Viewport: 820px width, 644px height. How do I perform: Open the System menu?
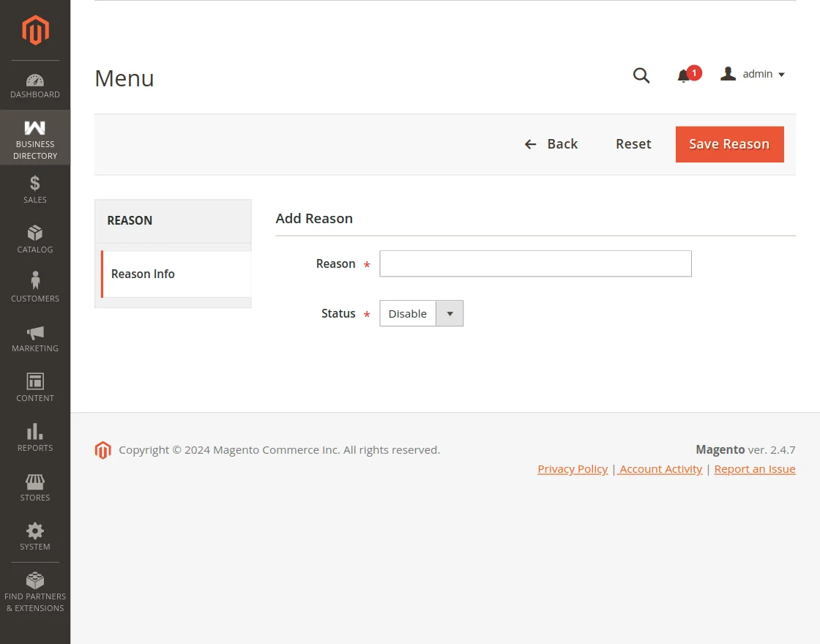click(35, 537)
